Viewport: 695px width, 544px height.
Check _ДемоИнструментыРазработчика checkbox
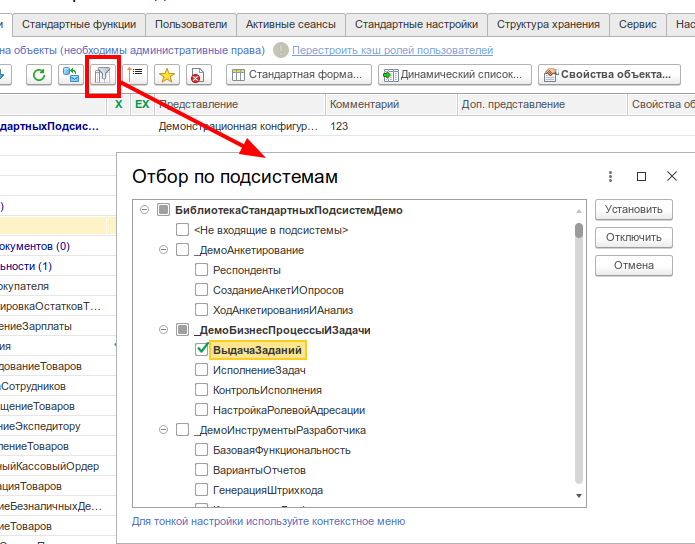click(x=182, y=430)
